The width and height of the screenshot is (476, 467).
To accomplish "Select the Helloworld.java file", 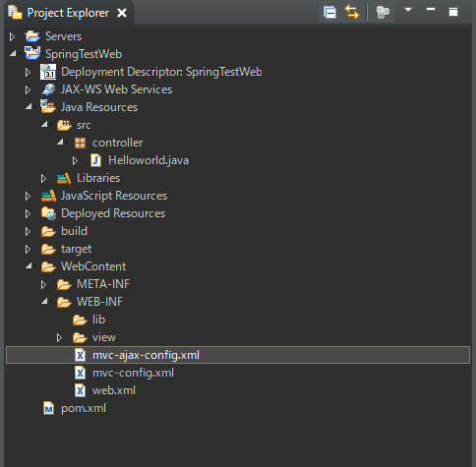I will pyautogui.click(x=149, y=160).
